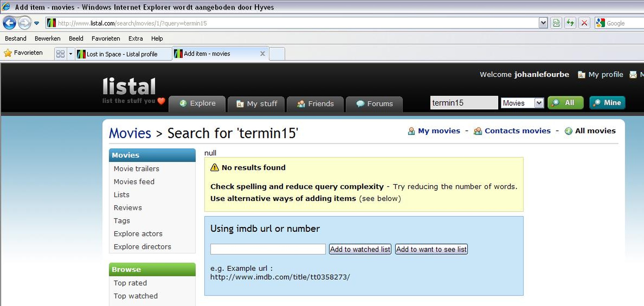Click the My movies person icon
The height and width of the screenshot is (306, 644).
411,131
